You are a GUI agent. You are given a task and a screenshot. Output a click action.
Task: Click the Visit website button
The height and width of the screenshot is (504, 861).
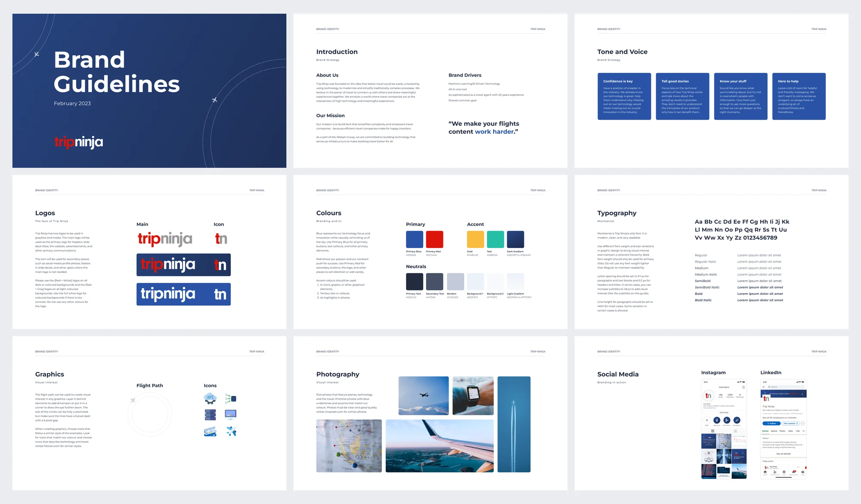791,424
